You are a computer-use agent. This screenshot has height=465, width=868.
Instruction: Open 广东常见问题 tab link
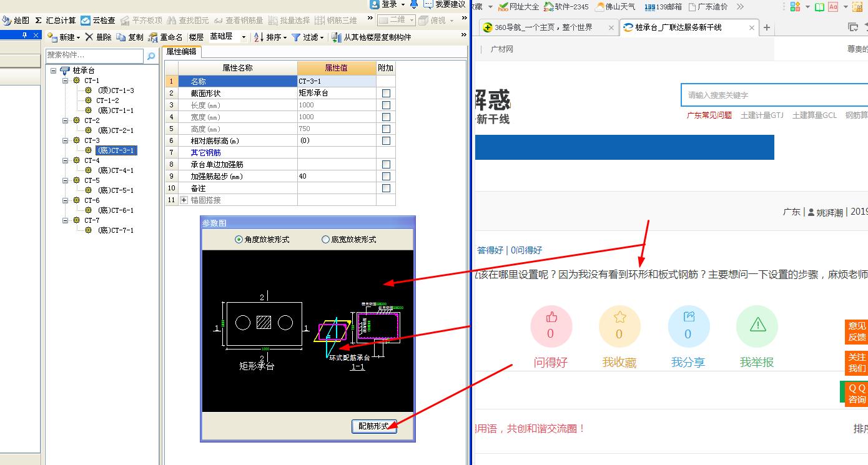709,115
